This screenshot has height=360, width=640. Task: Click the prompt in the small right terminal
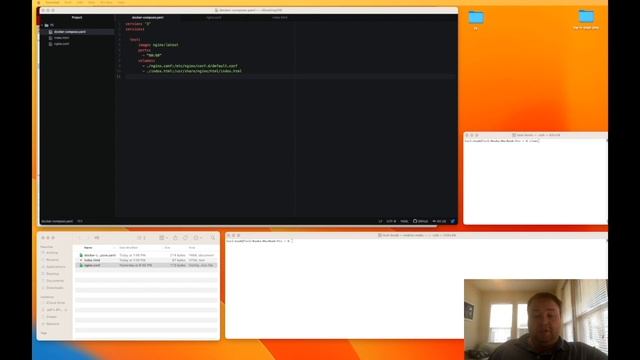click(502, 141)
